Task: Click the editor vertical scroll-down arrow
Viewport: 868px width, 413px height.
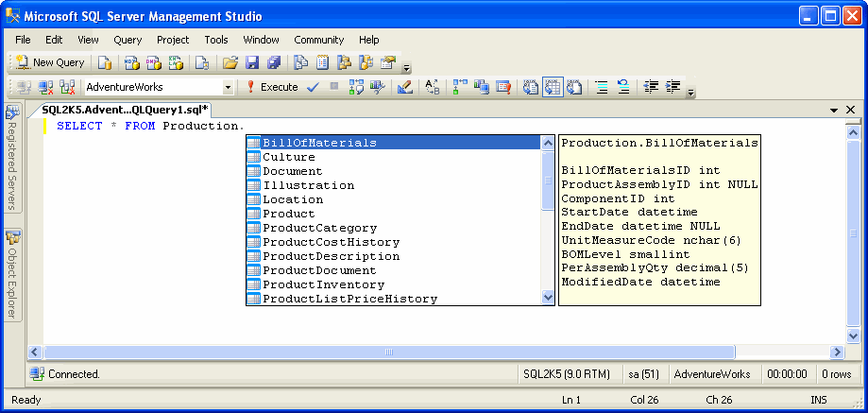Action: (x=854, y=336)
